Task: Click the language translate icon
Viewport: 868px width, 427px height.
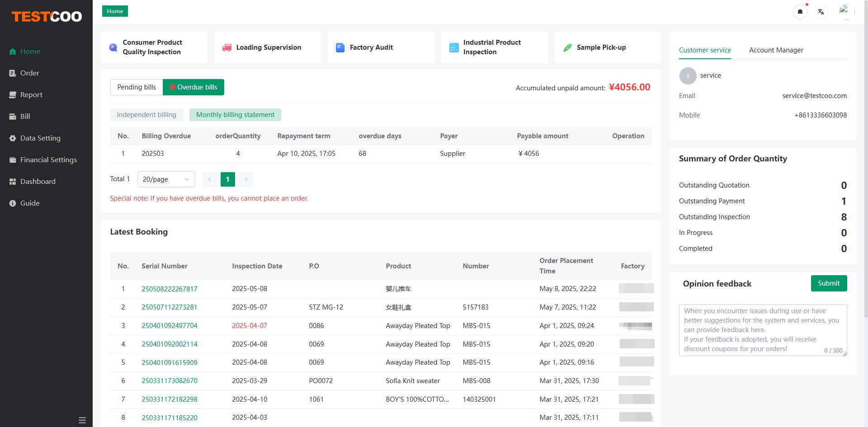Action: (x=821, y=12)
